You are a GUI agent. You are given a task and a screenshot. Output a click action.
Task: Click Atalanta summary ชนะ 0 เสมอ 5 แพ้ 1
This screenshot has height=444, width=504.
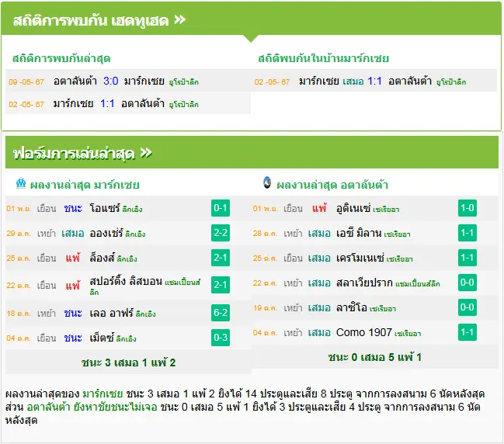pyautogui.click(x=374, y=357)
